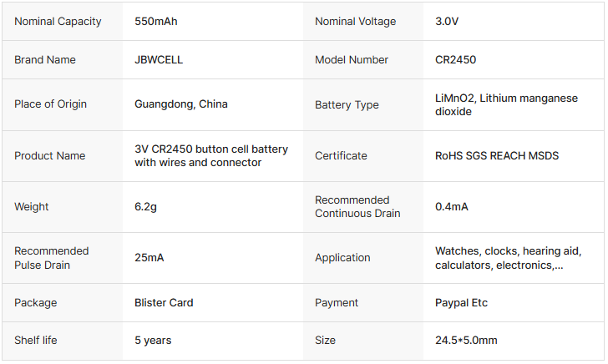The width and height of the screenshot is (608, 364).
Task: Click the RoHS SGS REACH MSDS certificate value
Action: 497,156
